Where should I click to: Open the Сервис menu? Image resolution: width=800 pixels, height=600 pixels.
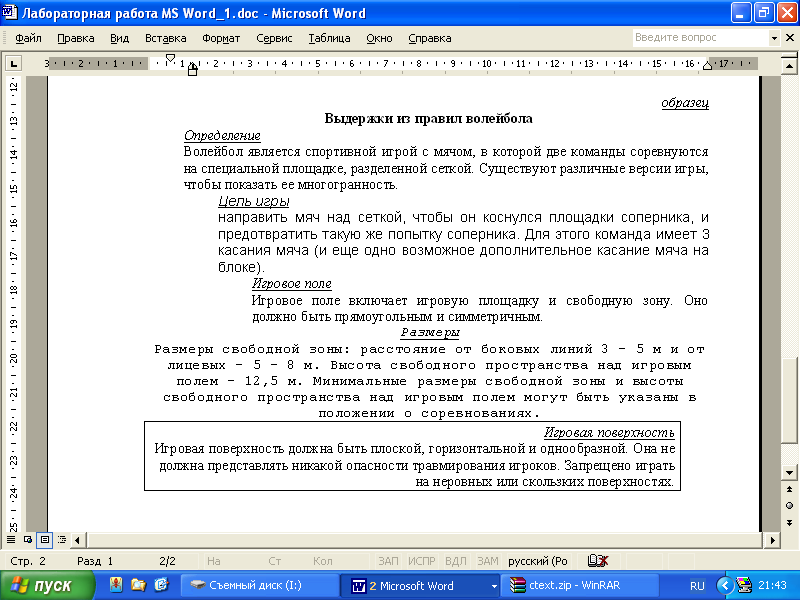point(274,38)
